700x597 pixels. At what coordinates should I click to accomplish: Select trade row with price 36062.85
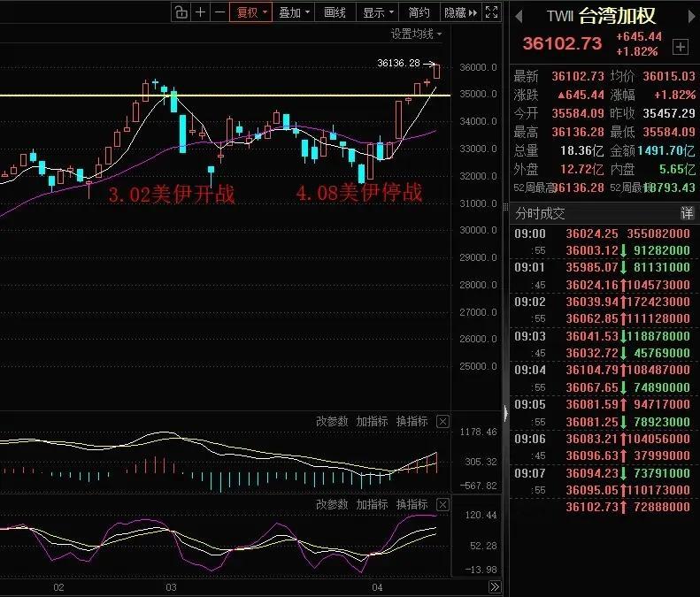pyautogui.click(x=603, y=318)
